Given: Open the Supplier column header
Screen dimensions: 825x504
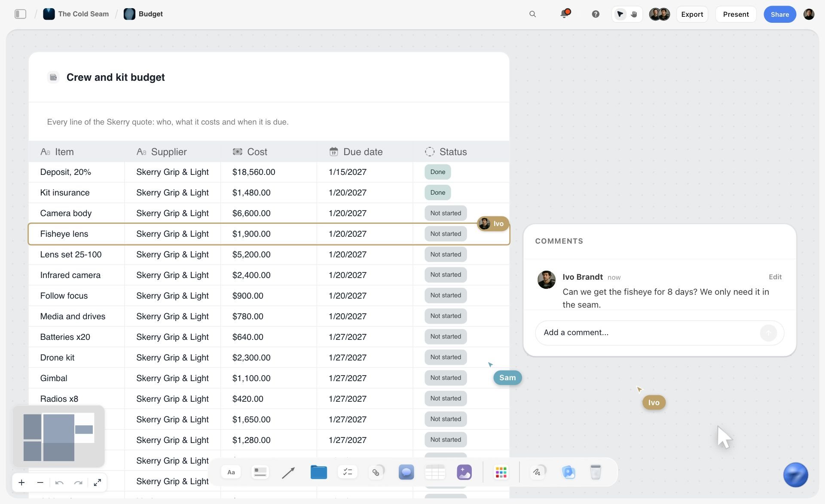Looking at the screenshot, I should pos(172,152).
